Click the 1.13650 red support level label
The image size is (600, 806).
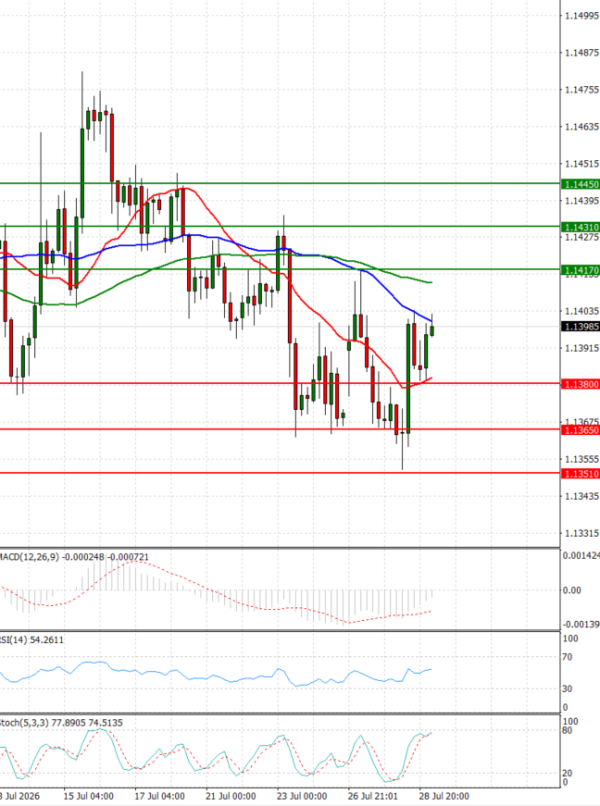click(580, 430)
